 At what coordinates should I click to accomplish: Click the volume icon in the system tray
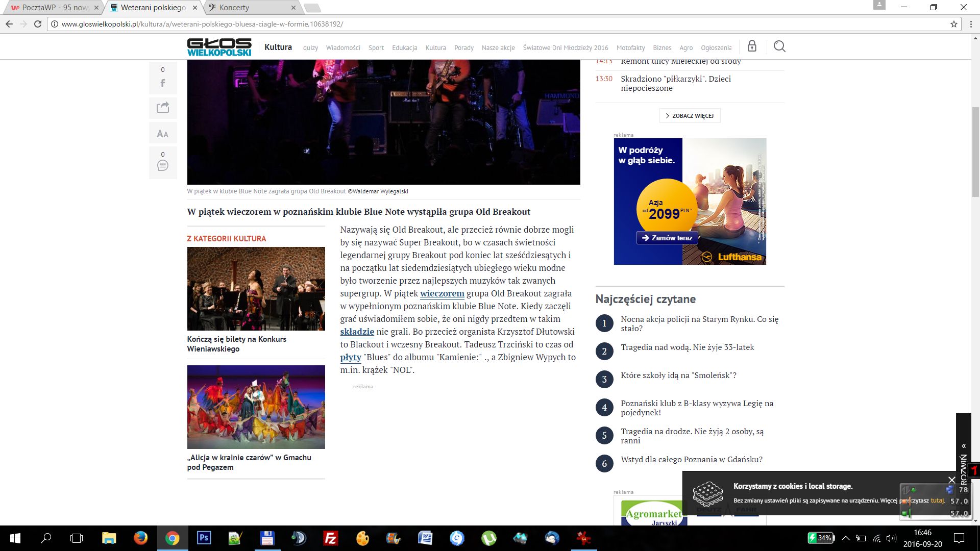pos(891,538)
